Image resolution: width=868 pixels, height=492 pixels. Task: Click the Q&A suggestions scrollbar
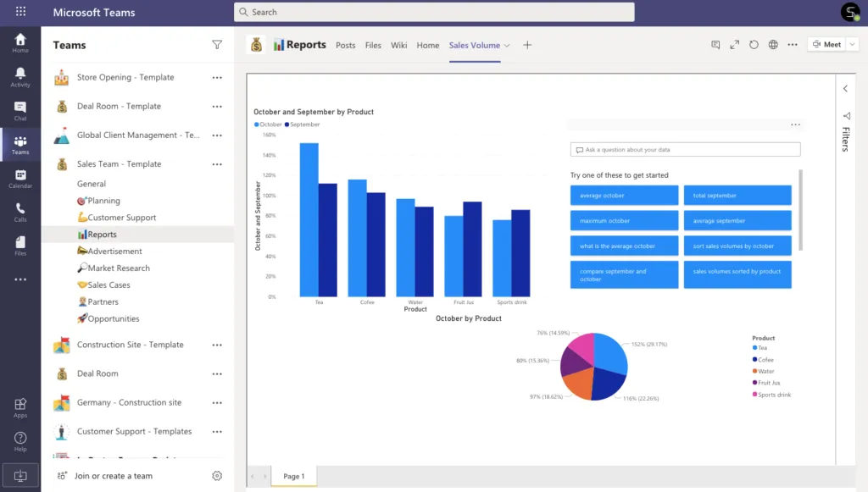coord(800,210)
